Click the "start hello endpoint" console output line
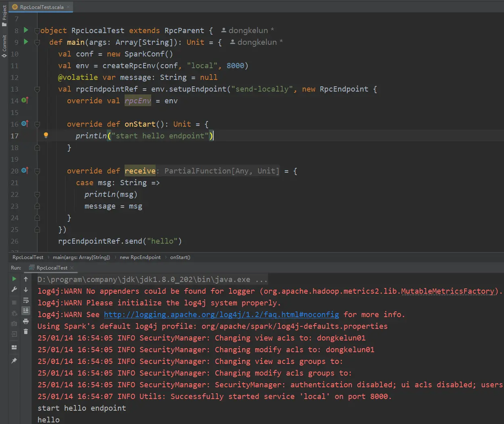This screenshot has height=424, width=504. 82,408
